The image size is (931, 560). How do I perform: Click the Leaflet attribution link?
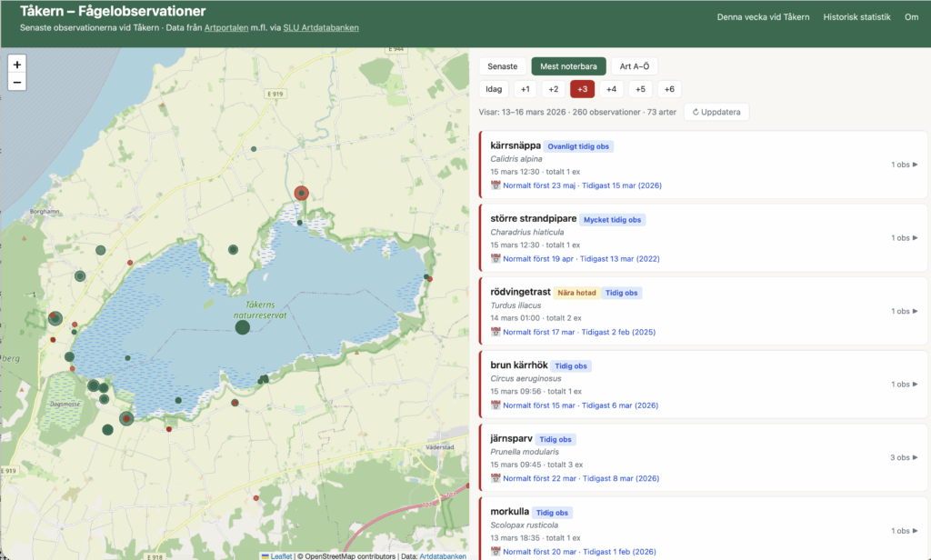(281, 555)
